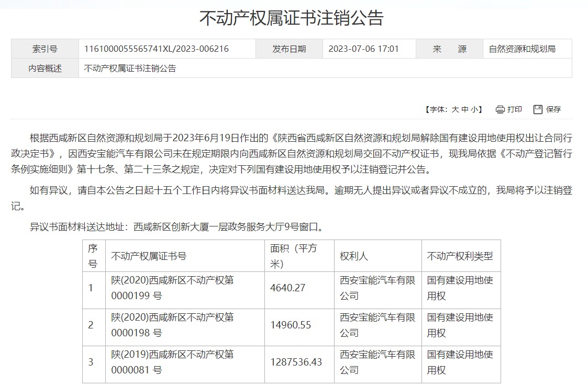This screenshot has height=387, width=588.
Task: Click the 内容概述 label cell
Action: click(x=45, y=68)
